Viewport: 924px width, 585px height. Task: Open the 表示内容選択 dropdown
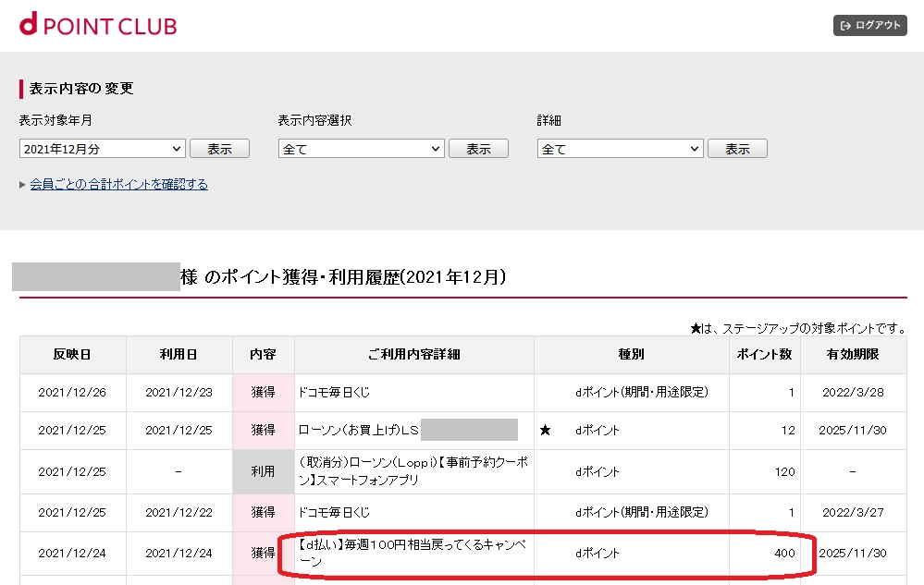pyautogui.click(x=362, y=149)
